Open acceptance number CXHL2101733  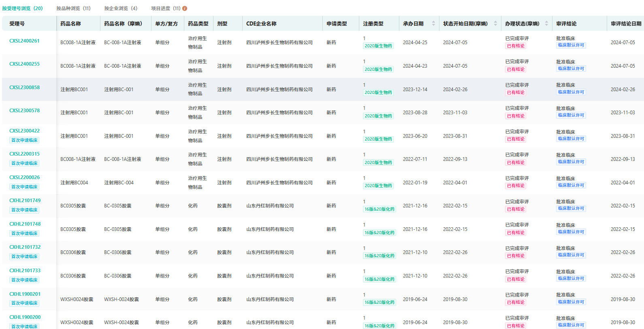click(25, 271)
